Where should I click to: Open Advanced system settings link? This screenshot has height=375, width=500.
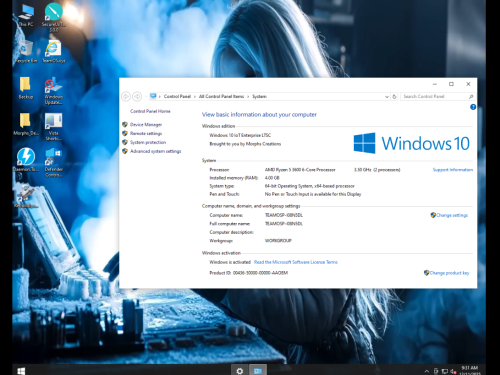point(156,151)
